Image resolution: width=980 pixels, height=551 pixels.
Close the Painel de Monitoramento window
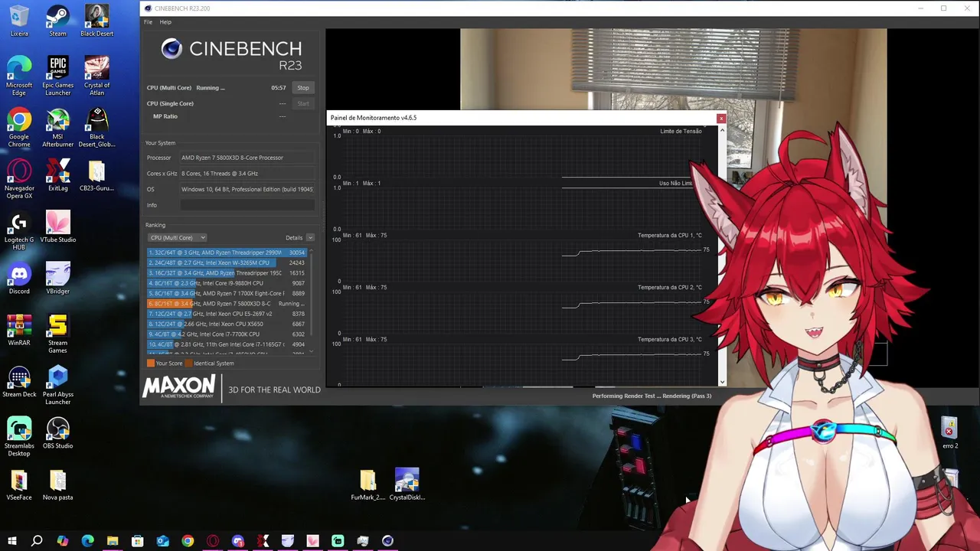pyautogui.click(x=720, y=118)
